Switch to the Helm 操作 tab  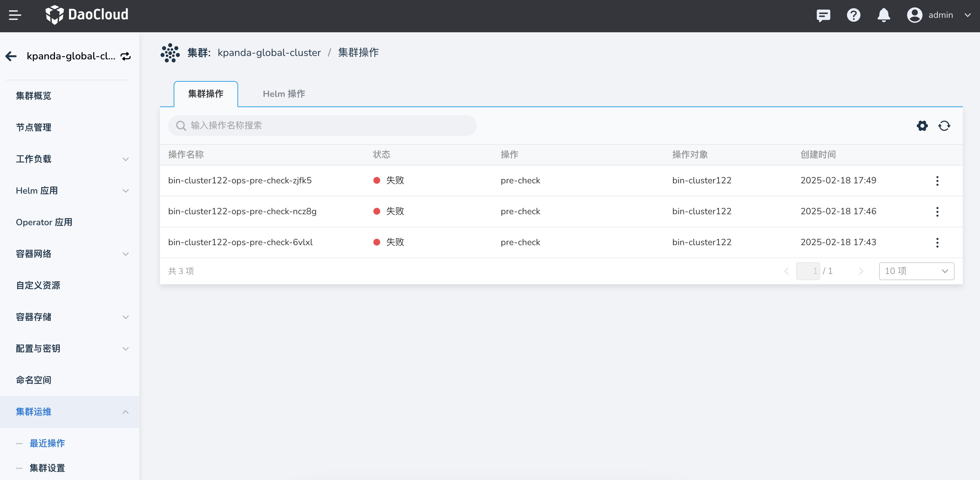284,94
